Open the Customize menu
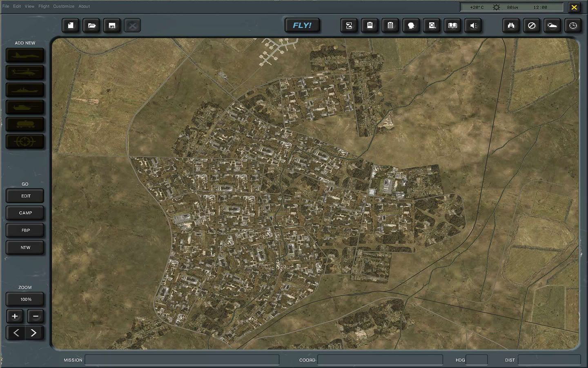 click(63, 6)
